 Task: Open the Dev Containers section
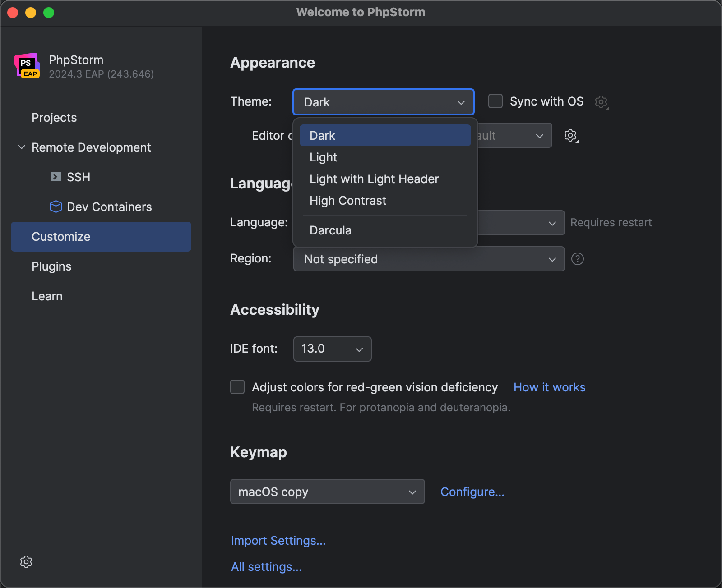tap(109, 207)
